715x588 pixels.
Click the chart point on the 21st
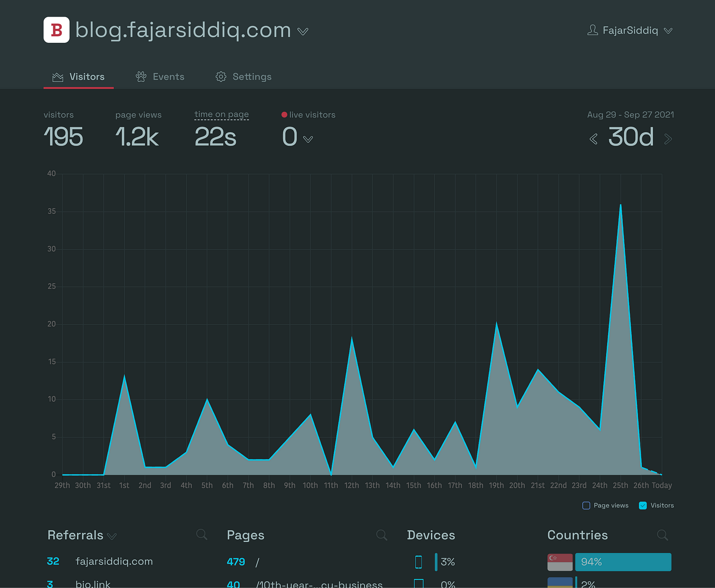click(x=538, y=369)
